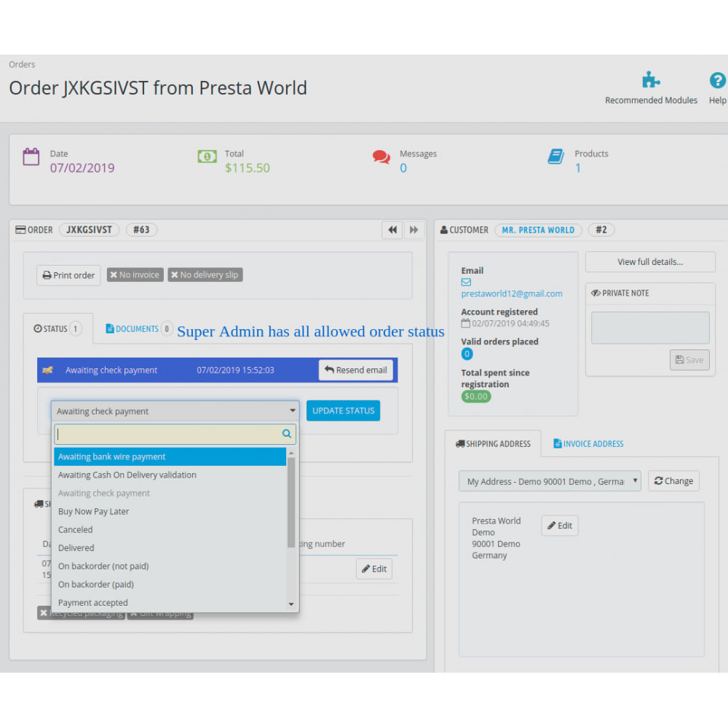Switch to the Status tab
The image size is (728, 728).
pyautogui.click(x=58, y=329)
